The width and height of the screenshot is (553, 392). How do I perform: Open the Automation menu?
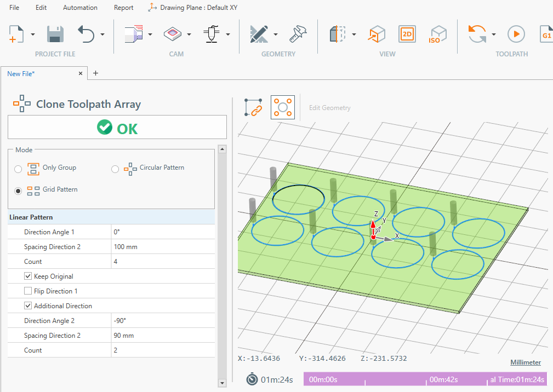tap(80, 8)
